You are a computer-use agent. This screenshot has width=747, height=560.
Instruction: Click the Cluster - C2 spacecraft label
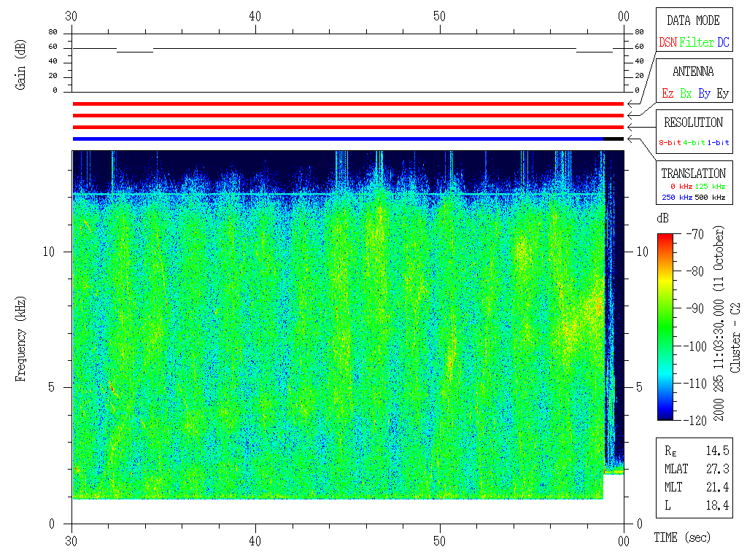(x=735, y=338)
